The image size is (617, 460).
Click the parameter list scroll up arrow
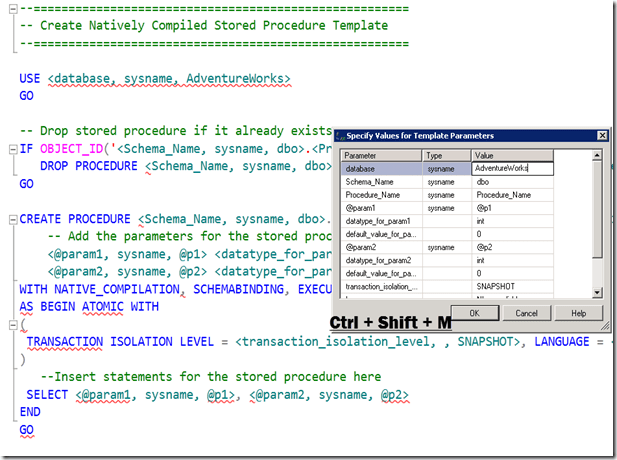[x=597, y=156]
